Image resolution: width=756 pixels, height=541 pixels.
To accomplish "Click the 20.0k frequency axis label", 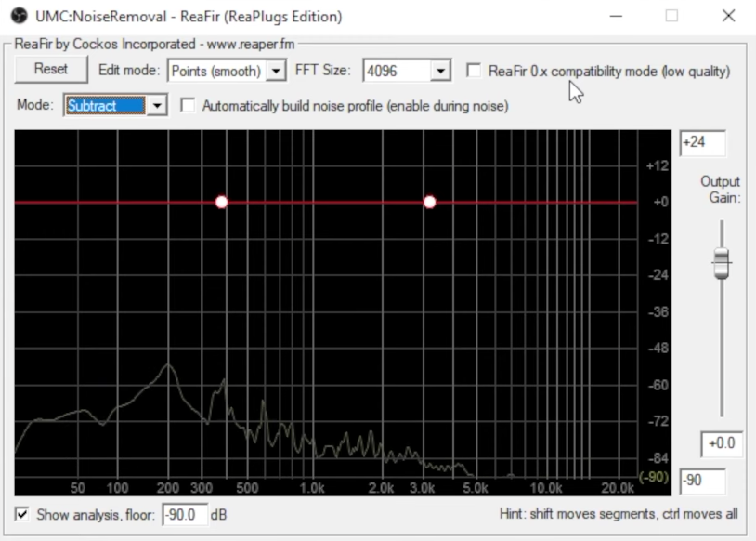I will (x=618, y=488).
